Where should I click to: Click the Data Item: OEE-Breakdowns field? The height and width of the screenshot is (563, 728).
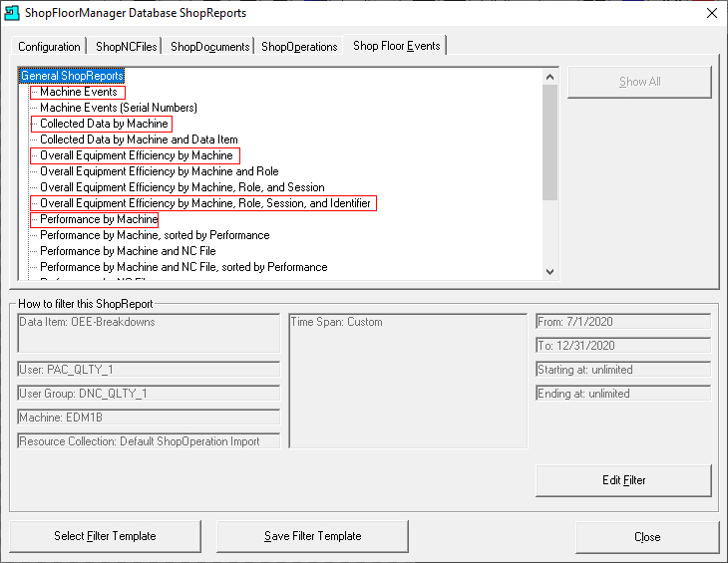click(149, 333)
